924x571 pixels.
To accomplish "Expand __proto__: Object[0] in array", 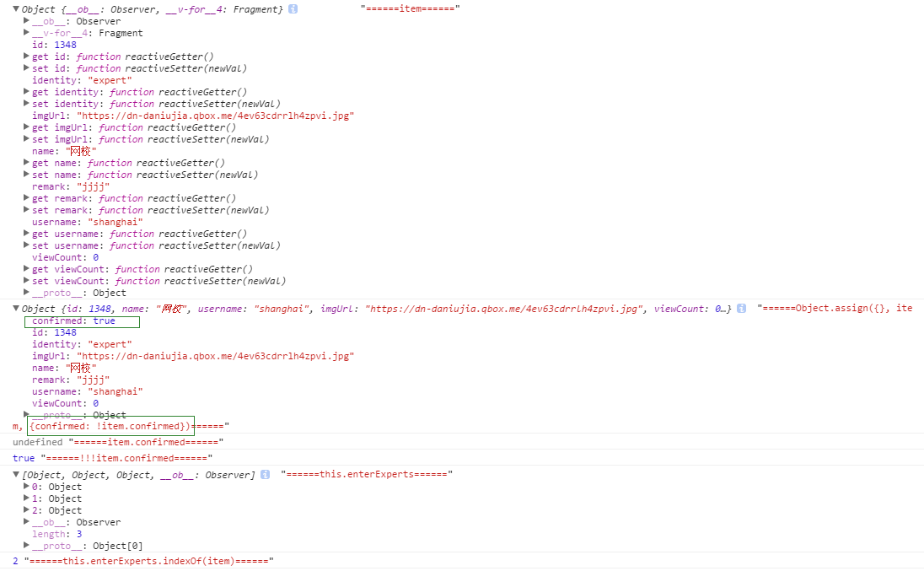I will tap(26, 546).
